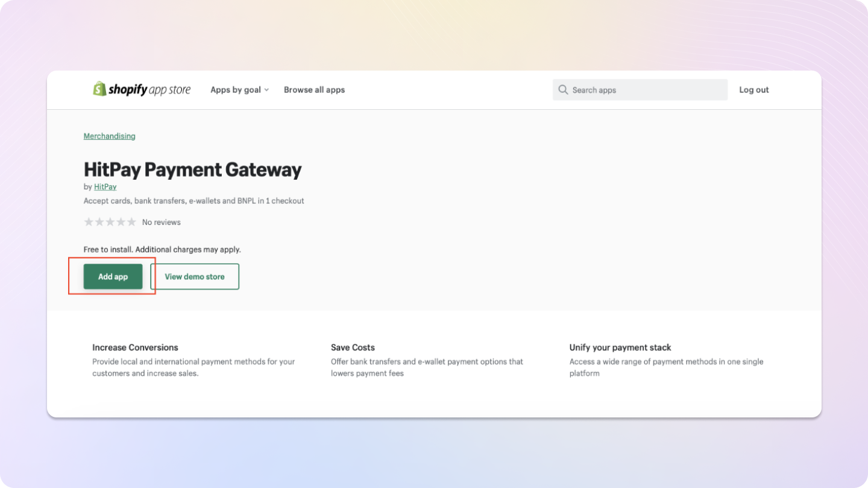Open the Apps by goal dropdown

239,90
